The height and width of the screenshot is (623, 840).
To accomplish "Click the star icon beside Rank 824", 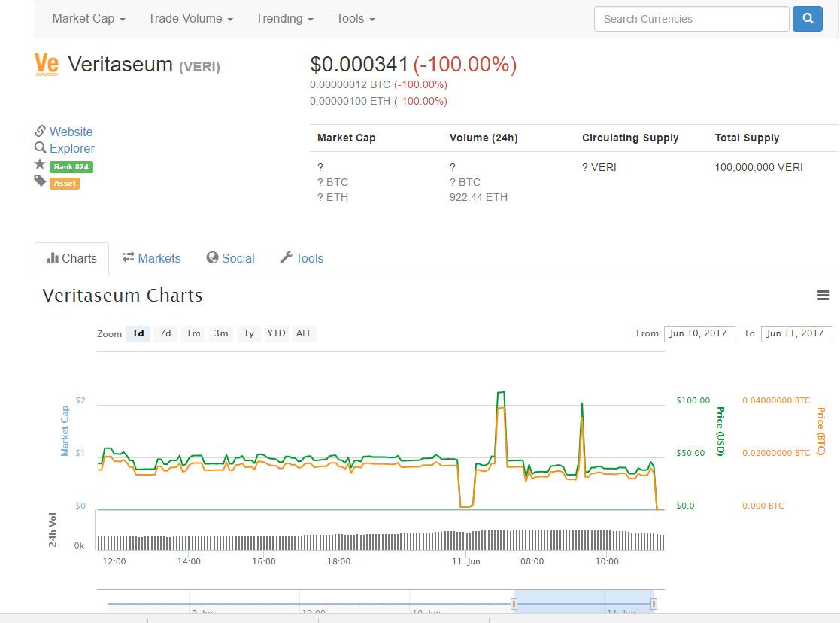I will pos(40,164).
